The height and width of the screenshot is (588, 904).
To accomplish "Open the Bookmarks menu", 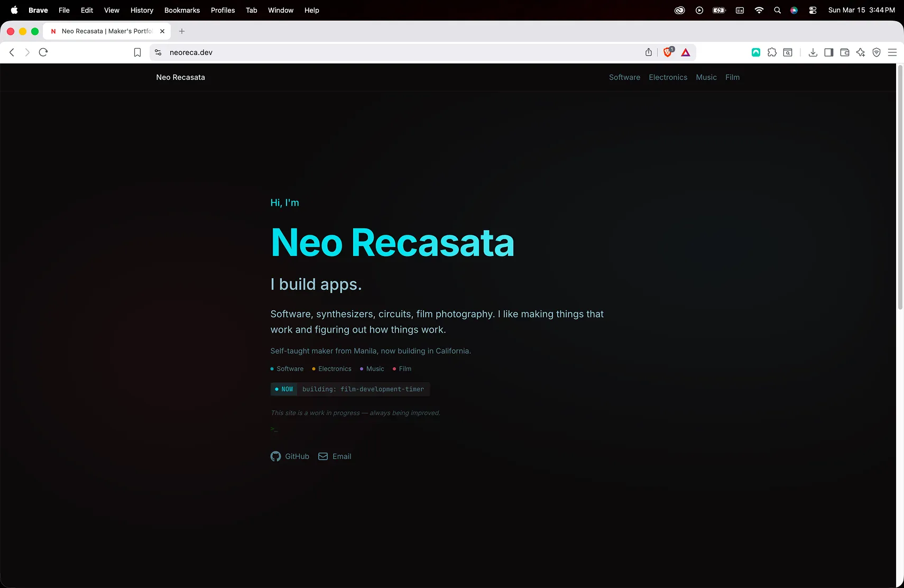I will tap(182, 10).
